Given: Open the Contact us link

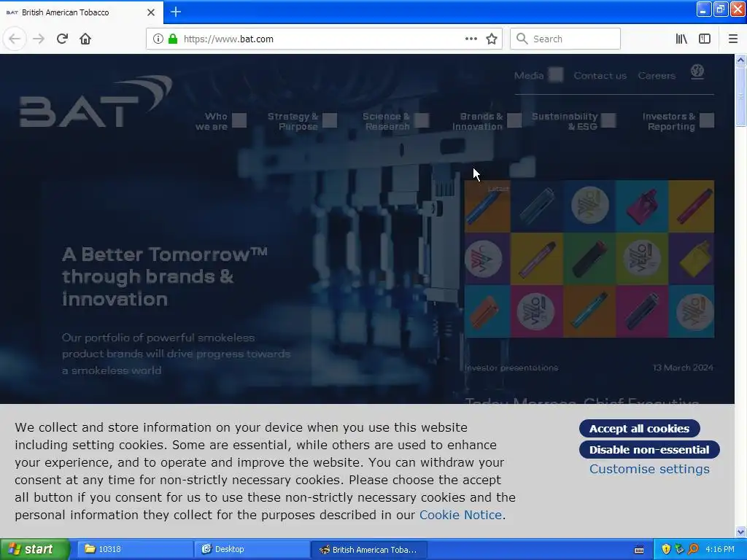Looking at the screenshot, I should coord(600,75).
